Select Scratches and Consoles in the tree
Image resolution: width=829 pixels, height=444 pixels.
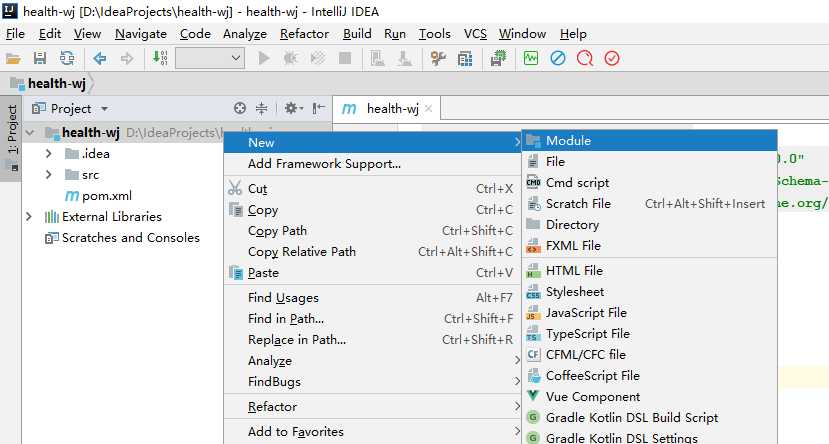[123, 238]
